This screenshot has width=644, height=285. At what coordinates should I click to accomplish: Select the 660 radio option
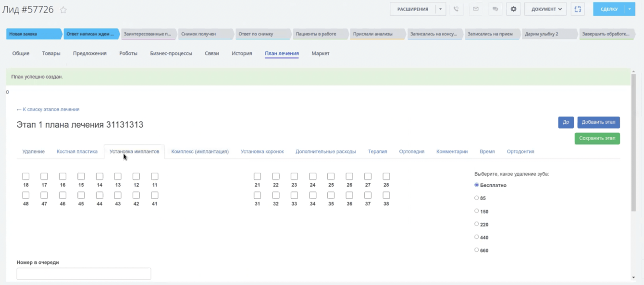477,250
